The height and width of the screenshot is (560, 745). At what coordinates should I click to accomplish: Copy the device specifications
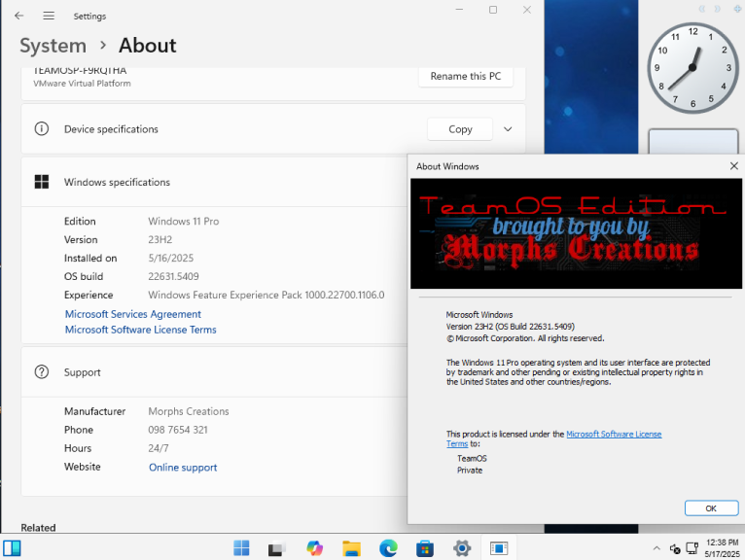(460, 129)
